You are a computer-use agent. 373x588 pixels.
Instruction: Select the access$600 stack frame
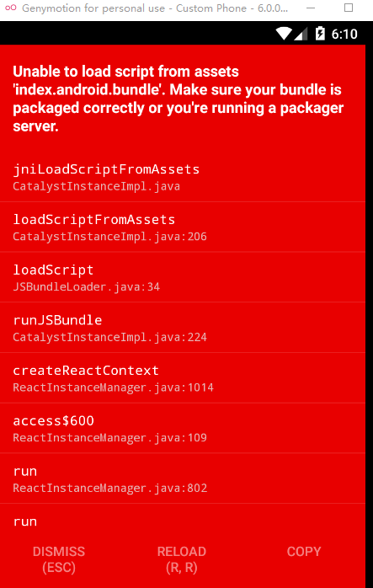click(x=183, y=428)
